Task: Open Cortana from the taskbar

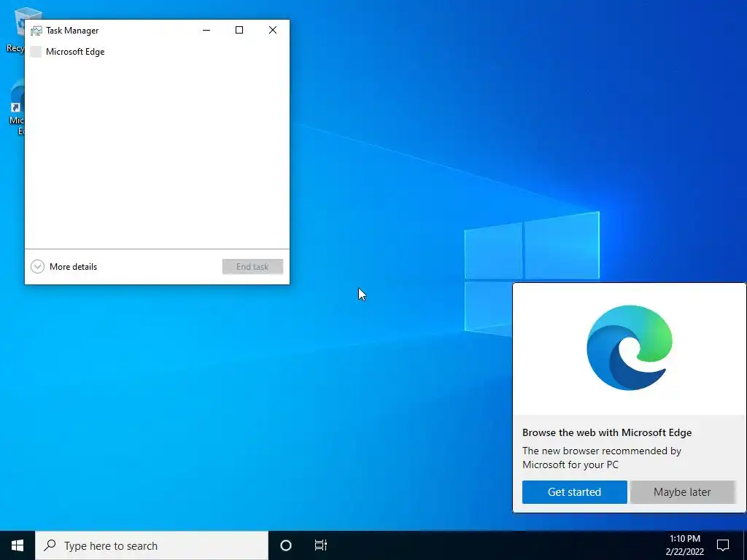Action: click(x=286, y=545)
